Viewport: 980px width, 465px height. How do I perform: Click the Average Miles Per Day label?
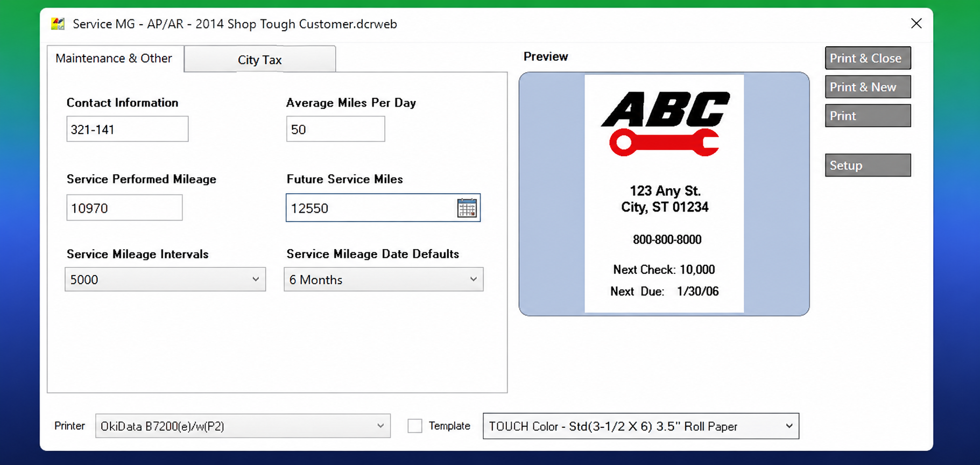tap(351, 103)
